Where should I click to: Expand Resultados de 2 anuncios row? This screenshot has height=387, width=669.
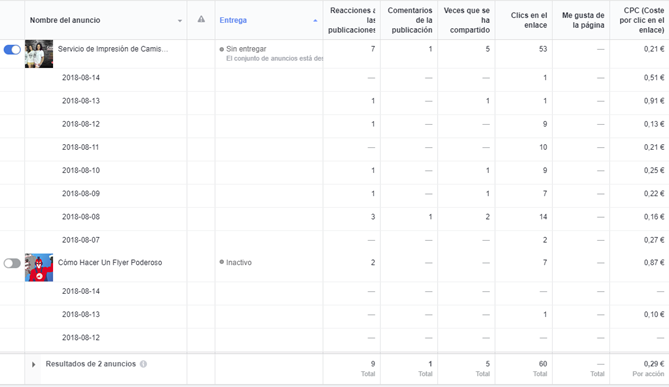[x=33, y=364]
